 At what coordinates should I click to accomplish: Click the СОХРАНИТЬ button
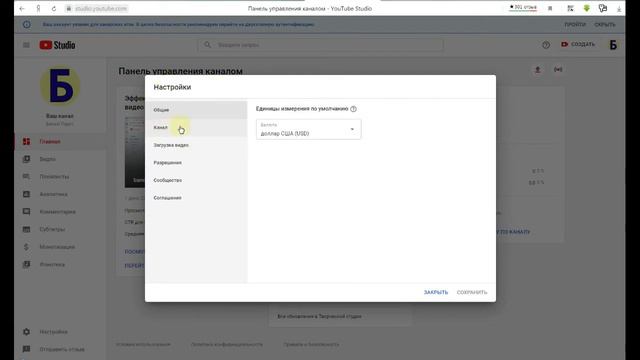click(x=472, y=292)
